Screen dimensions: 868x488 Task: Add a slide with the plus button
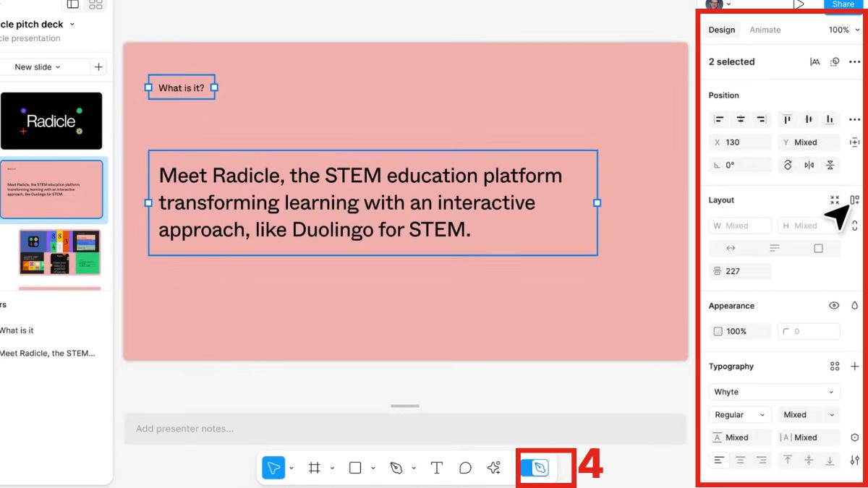click(x=98, y=67)
